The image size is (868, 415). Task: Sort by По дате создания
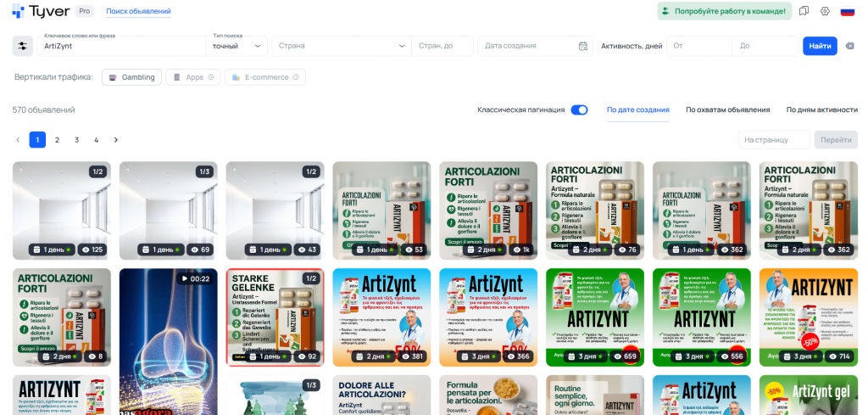(637, 109)
